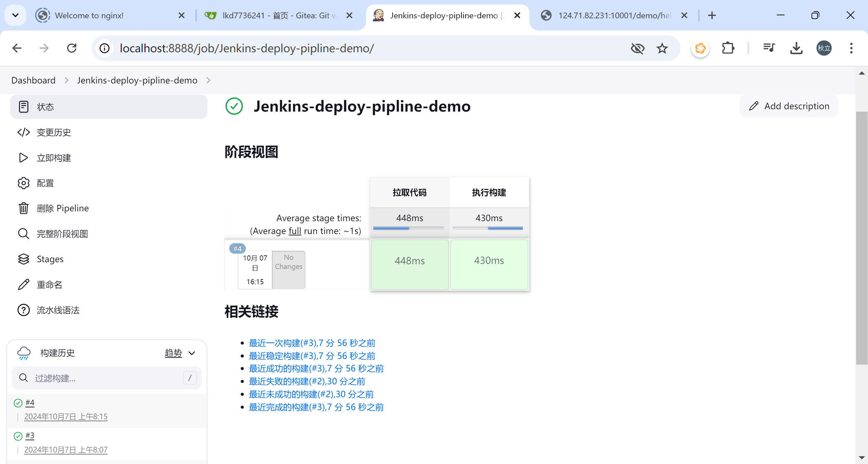Focus the 过滤构建 search field
868x464 pixels.
pos(102,378)
